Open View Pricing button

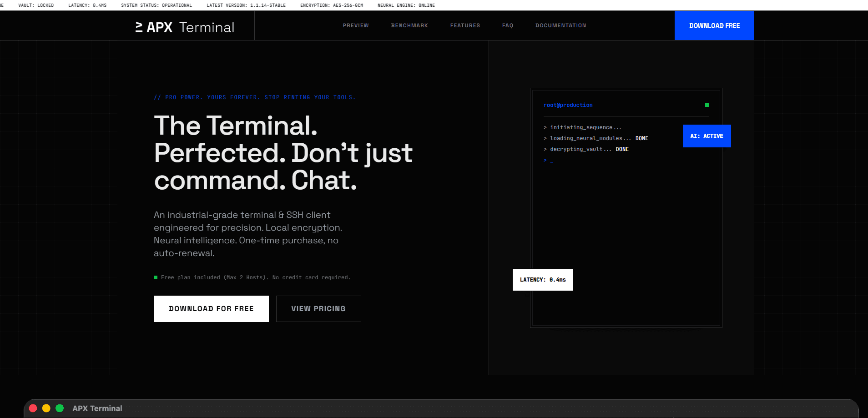318,309
